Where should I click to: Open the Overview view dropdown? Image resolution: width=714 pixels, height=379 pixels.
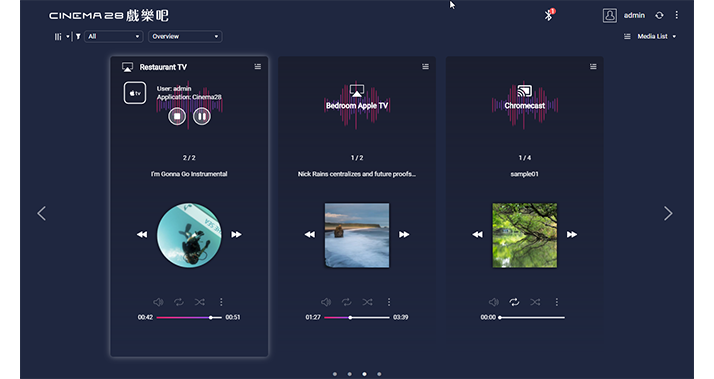pyautogui.click(x=185, y=36)
